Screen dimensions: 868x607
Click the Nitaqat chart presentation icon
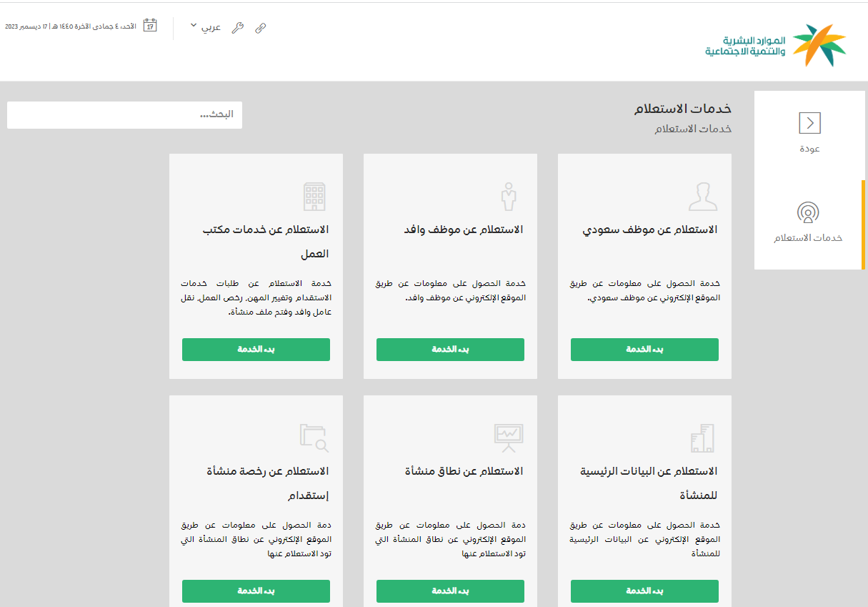click(x=509, y=438)
